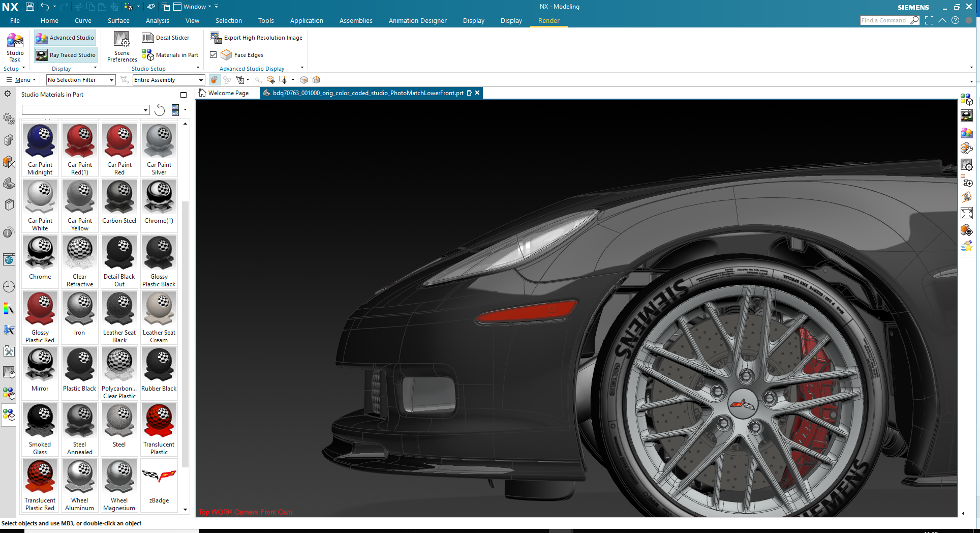Open Materials in Part
Screen dimensions: 980x533
tap(170, 55)
